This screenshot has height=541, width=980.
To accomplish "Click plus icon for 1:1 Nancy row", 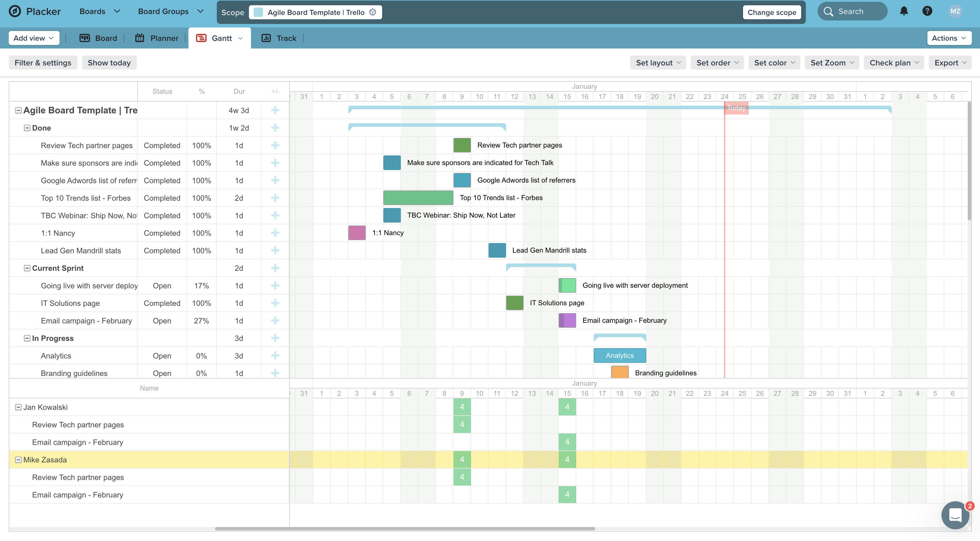I will (275, 233).
